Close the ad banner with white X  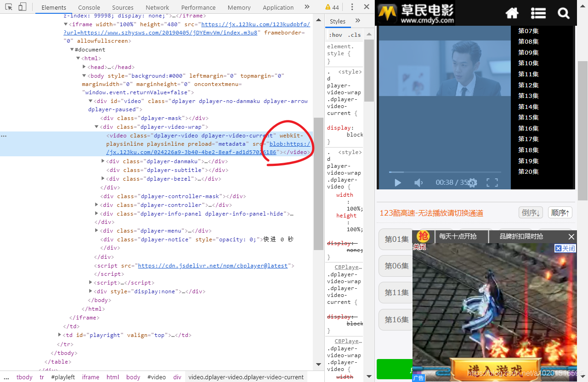click(571, 237)
